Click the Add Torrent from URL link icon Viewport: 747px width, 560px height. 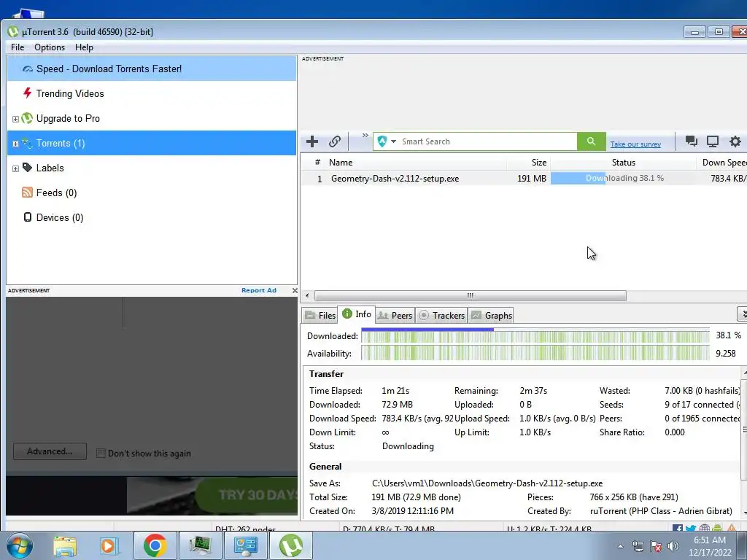point(334,141)
